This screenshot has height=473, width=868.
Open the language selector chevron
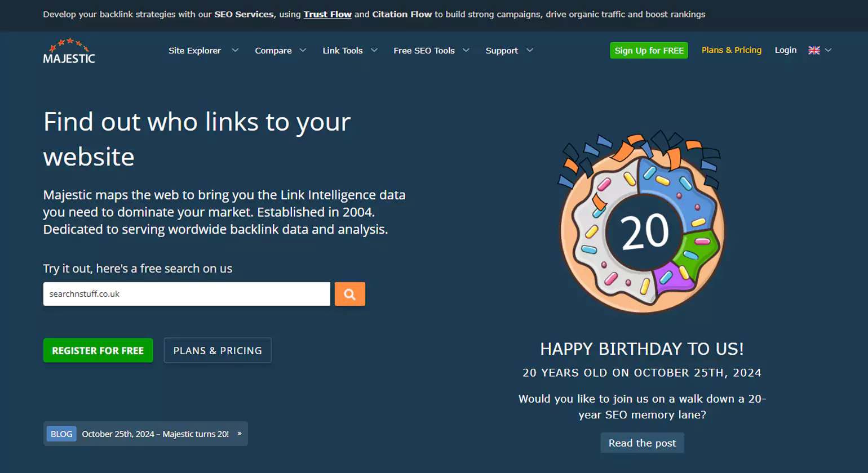coord(828,50)
